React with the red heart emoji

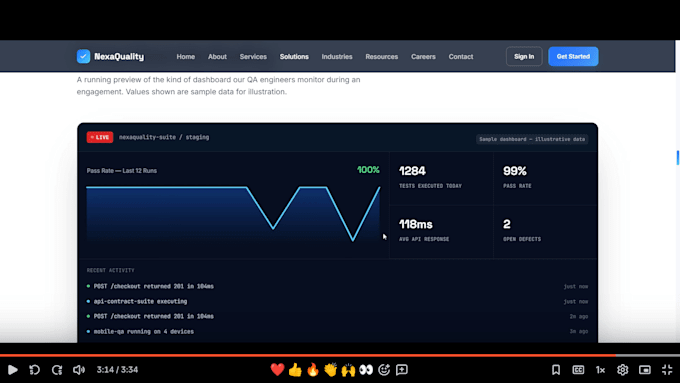277,370
